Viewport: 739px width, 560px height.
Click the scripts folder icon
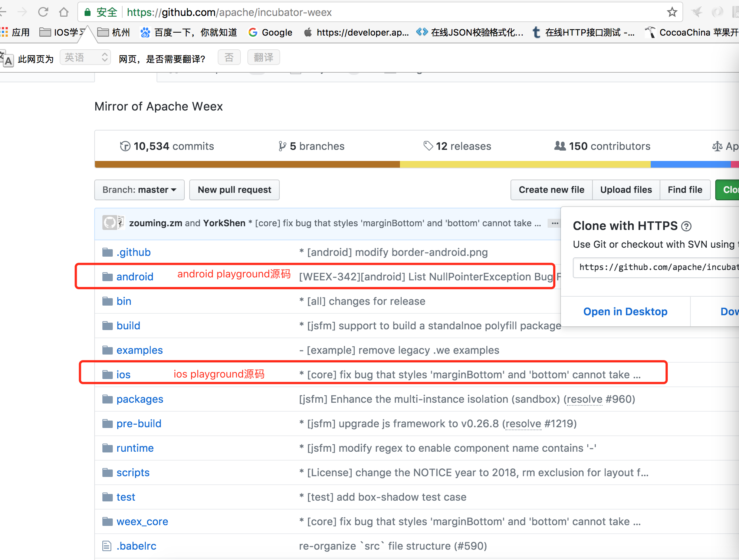coord(108,472)
